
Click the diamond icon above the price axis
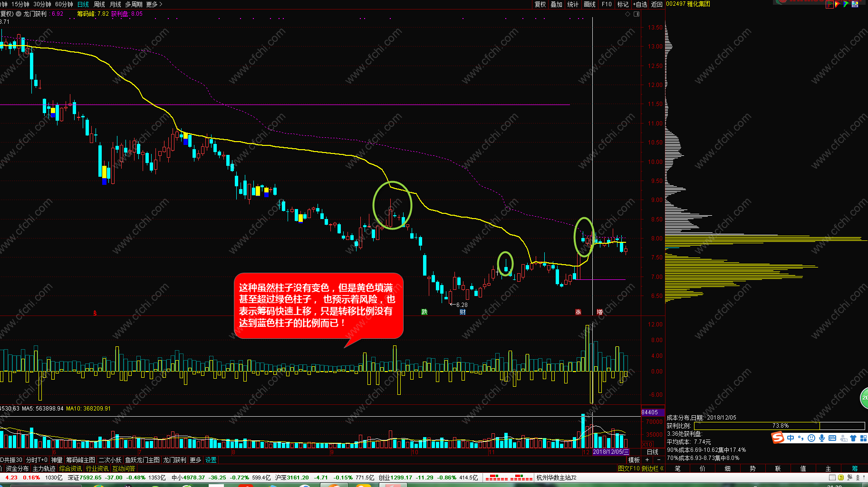pyautogui.click(x=627, y=14)
